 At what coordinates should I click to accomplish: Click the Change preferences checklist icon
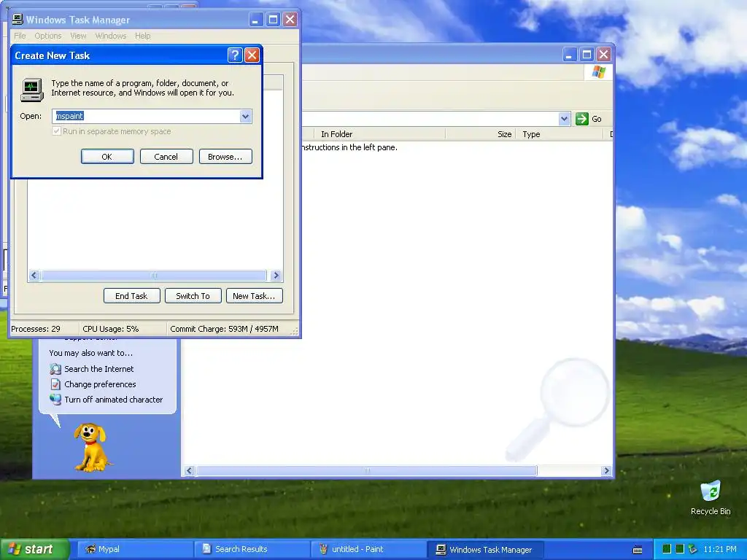coord(55,384)
